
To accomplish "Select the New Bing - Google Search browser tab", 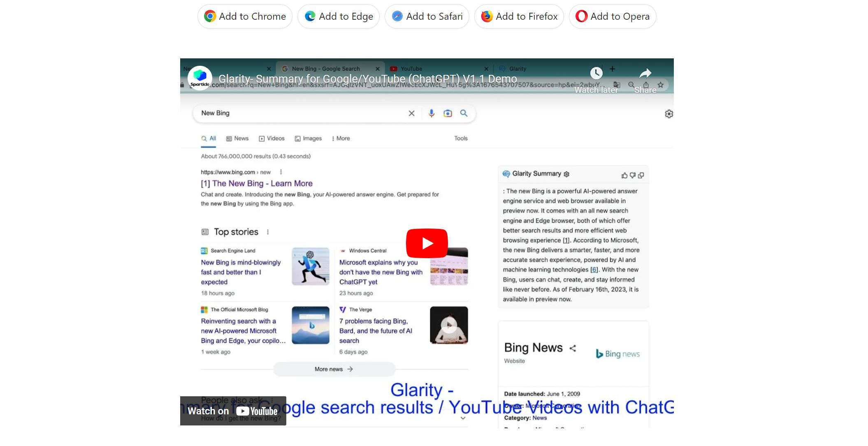I will (330, 69).
